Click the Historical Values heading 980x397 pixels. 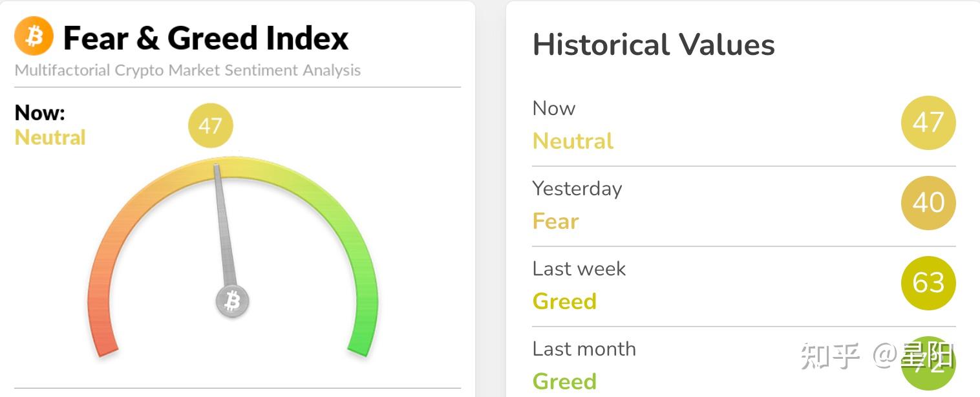tap(654, 45)
